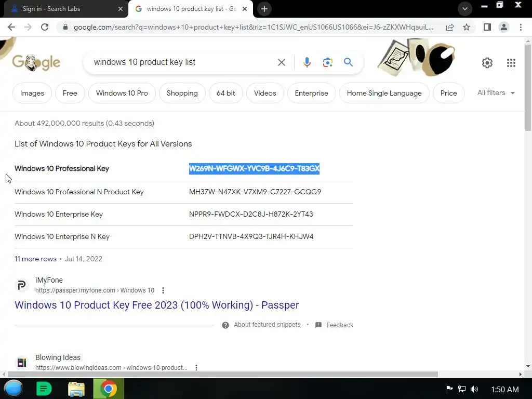The height and width of the screenshot is (399, 532).
Task: Bookmark this page with the star
Action: 467,27
